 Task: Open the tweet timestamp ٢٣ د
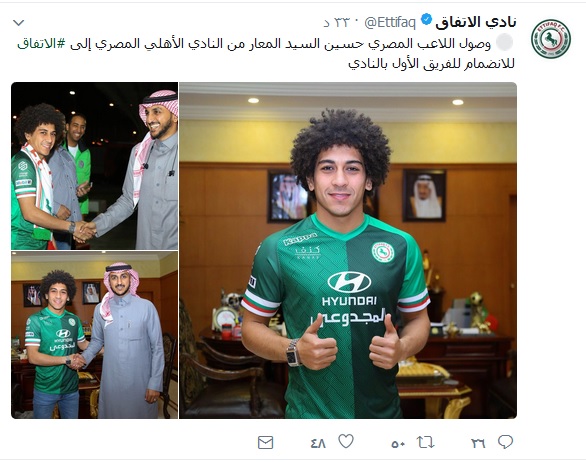[336, 23]
